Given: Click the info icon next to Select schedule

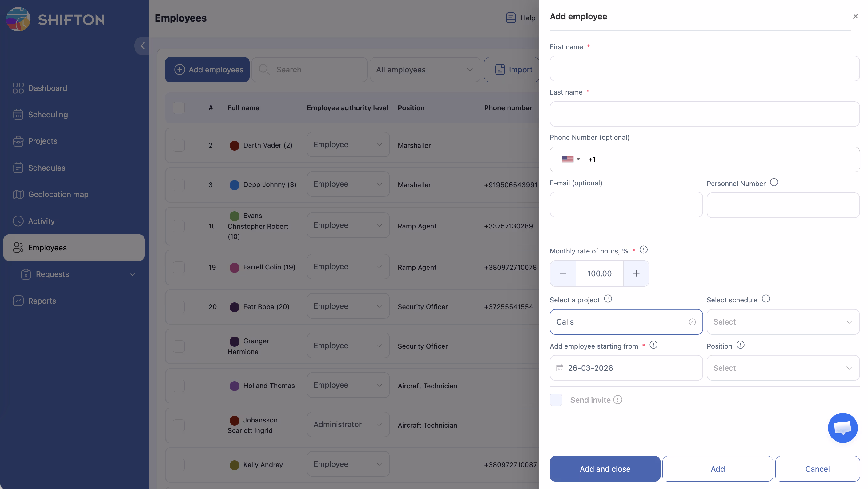Looking at the screenshot, I should coord(766,299).
